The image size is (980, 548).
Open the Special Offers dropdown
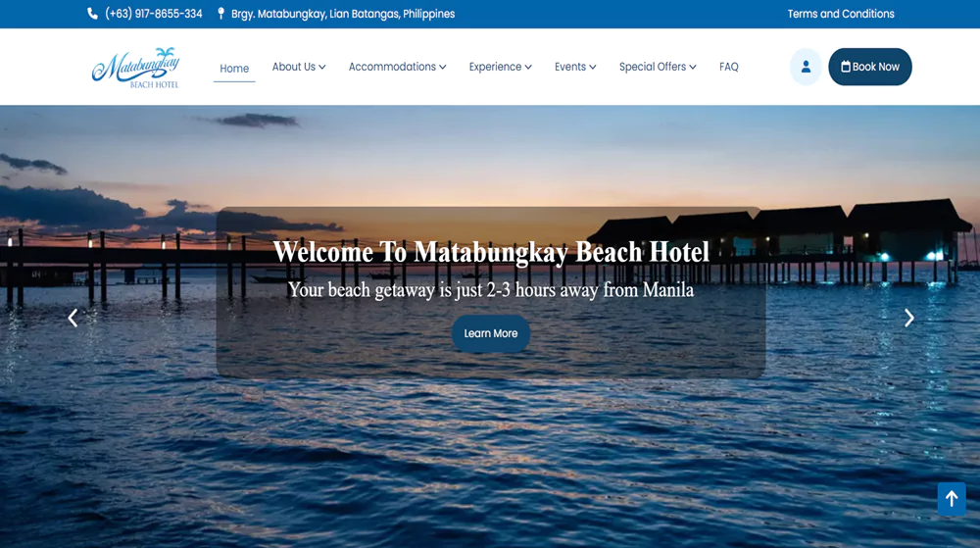(x=658, y=67)
